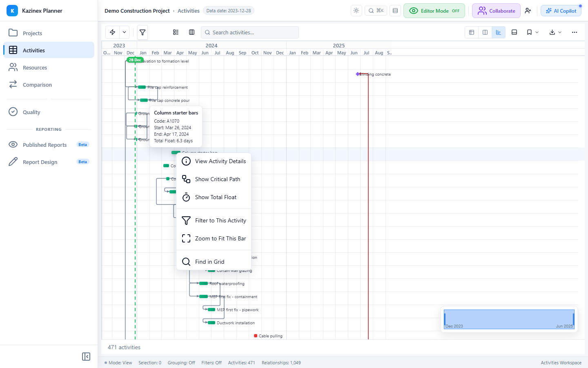Choose Show Critical Path

point(214,179)
